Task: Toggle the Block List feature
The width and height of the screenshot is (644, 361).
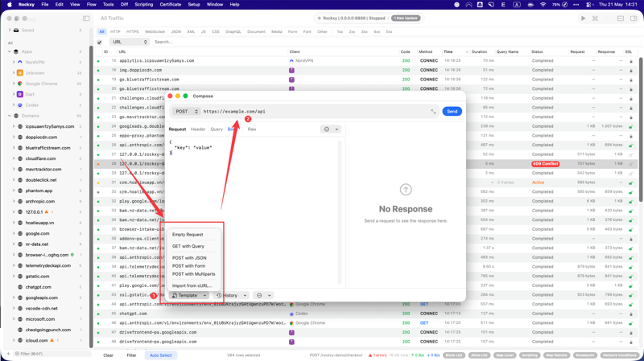Action: point(454,355)
